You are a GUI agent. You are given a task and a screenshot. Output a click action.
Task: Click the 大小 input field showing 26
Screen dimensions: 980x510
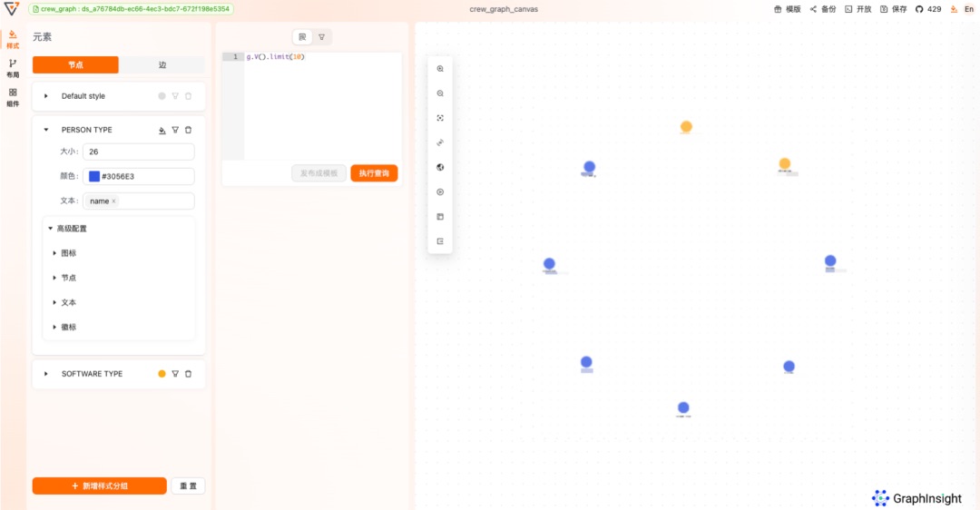(138, 152)
